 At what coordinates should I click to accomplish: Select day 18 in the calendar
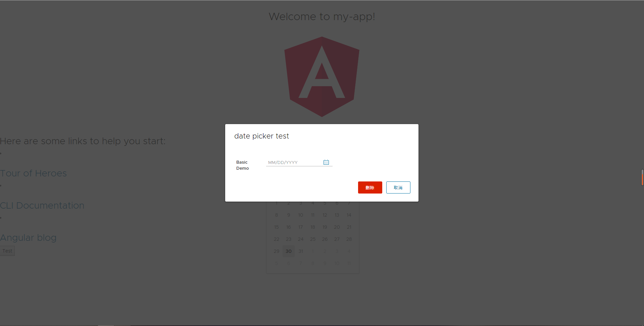point(313,227)
